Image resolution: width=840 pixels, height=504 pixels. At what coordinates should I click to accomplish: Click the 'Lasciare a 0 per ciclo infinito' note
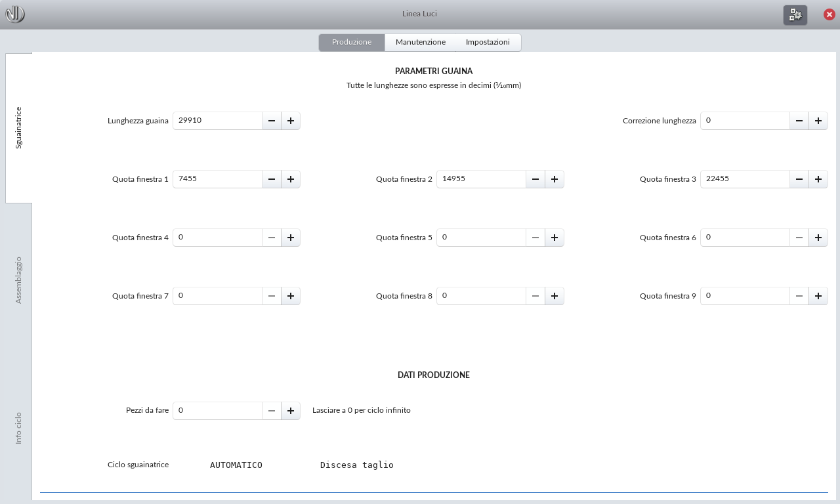click(362, 410)
